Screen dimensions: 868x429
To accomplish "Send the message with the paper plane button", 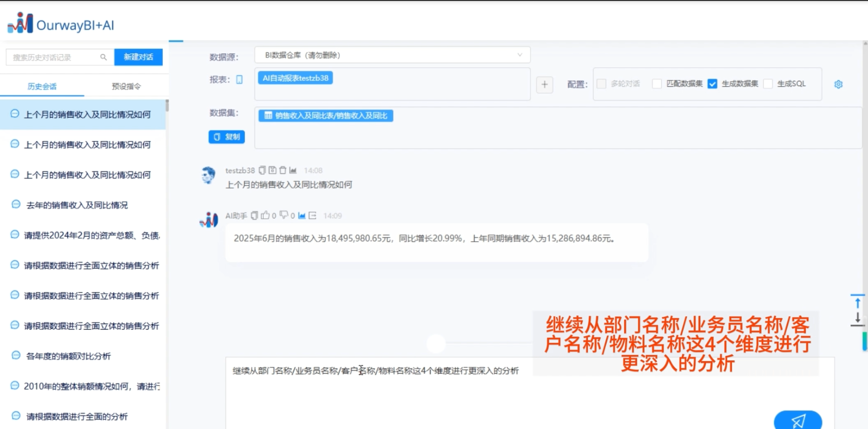I will click(x=798, y=420).
